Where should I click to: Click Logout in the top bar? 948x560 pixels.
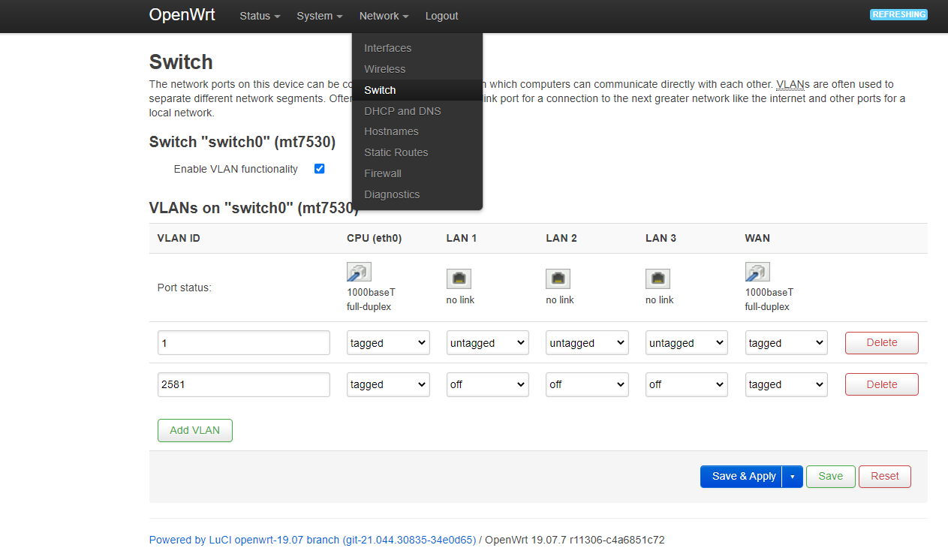[x=441, y=16]
